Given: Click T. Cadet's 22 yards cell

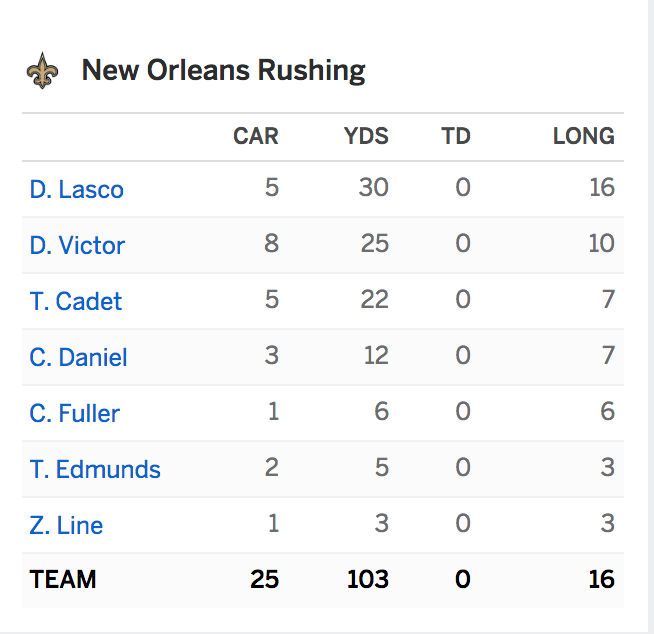Looking at the screenshot, I should (375, 299).
